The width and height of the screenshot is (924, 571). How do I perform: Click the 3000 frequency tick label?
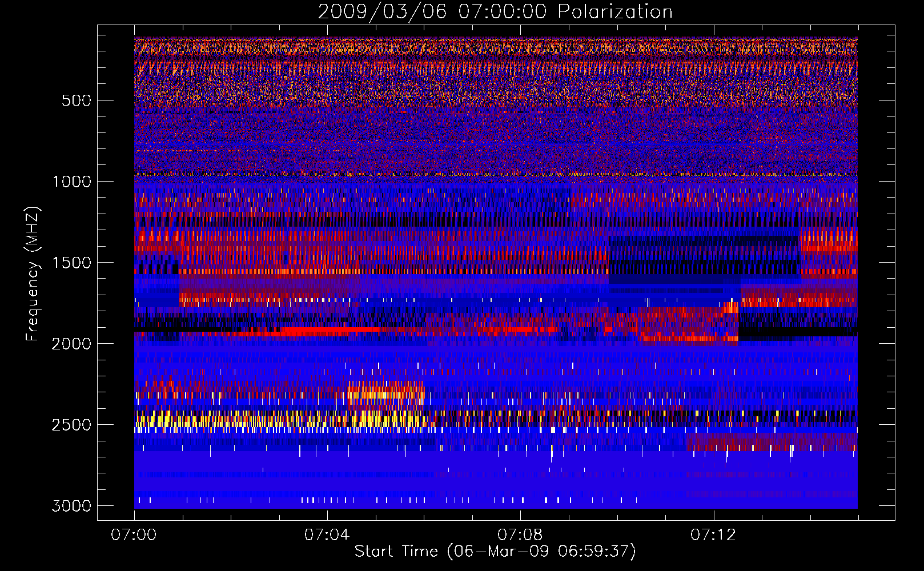71,506
